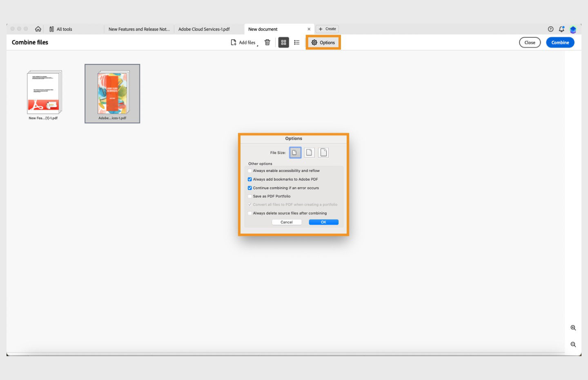Viewport: 588px width, 380px height.
Task: Select the larger file size icon
Action: [x=323, y=152]
